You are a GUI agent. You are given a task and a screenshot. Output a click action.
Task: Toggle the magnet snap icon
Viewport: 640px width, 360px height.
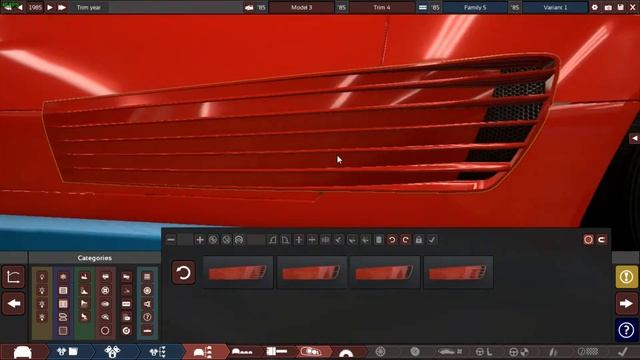(x=602, y=240)
